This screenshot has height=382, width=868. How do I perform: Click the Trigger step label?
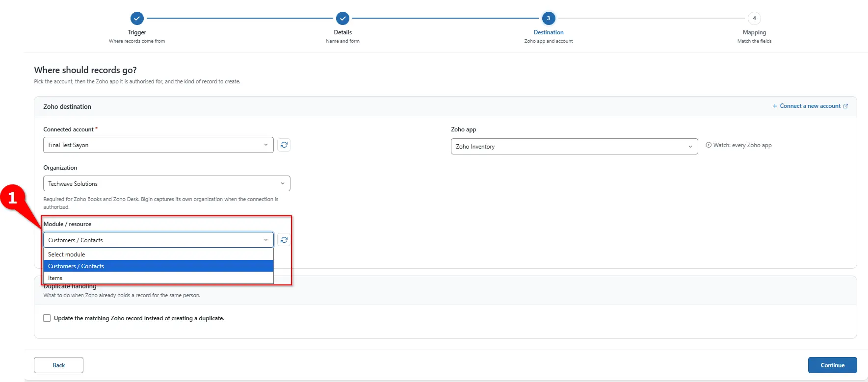[137, 32]
